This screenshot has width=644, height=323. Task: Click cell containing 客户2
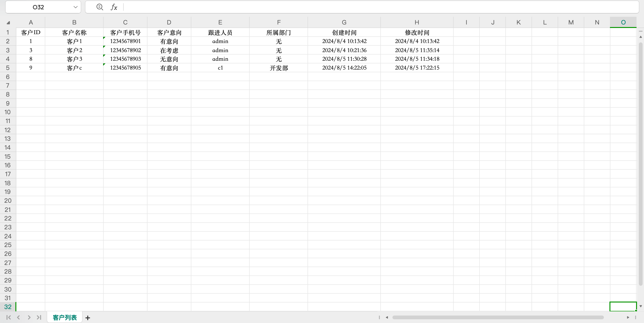click(74, 50)
